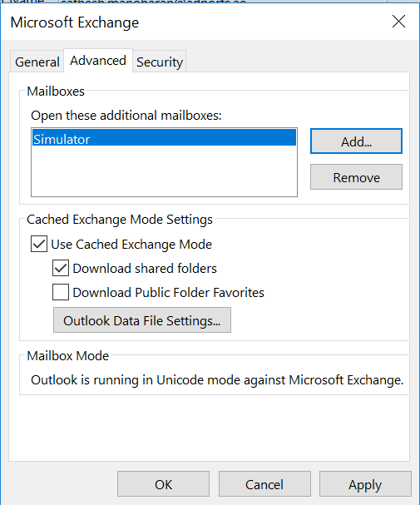
Task: Confirm changes with the OK button
Action: click(x=163, y=484)
